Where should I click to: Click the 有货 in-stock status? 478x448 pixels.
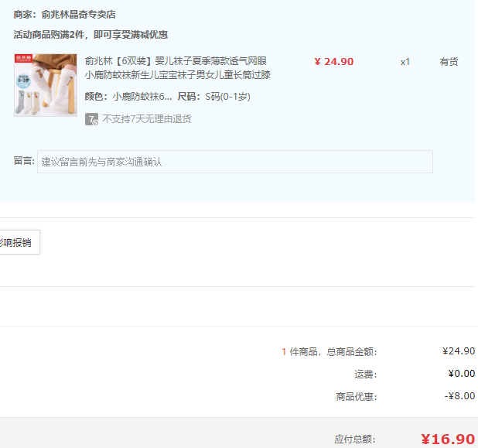click(449, 62)
